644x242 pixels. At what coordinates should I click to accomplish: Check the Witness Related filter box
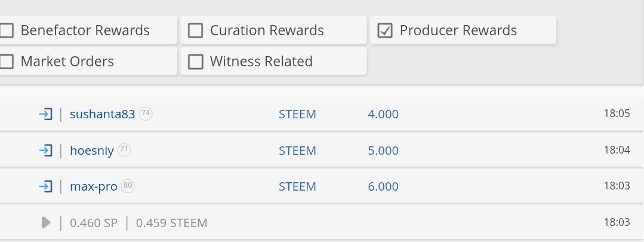[196, 62]
